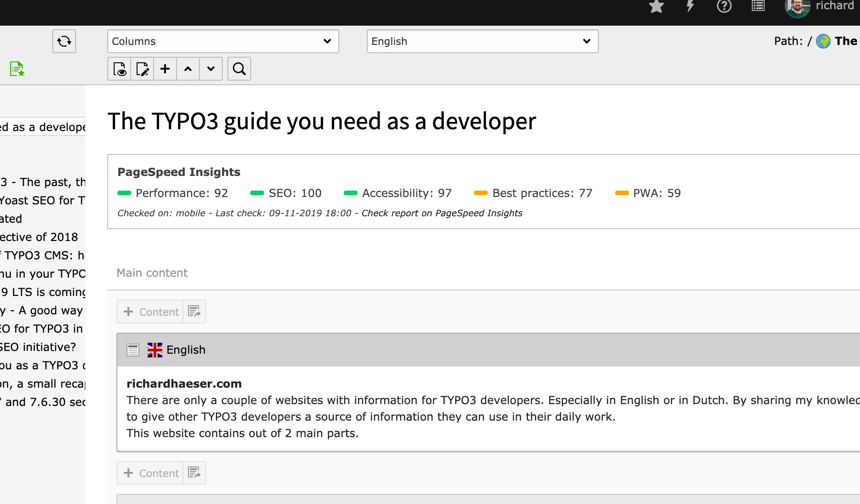This screenshot has width=860, height=504.
Task: Select tree page '9 LTS is coming'
Action: coord(43,292)
